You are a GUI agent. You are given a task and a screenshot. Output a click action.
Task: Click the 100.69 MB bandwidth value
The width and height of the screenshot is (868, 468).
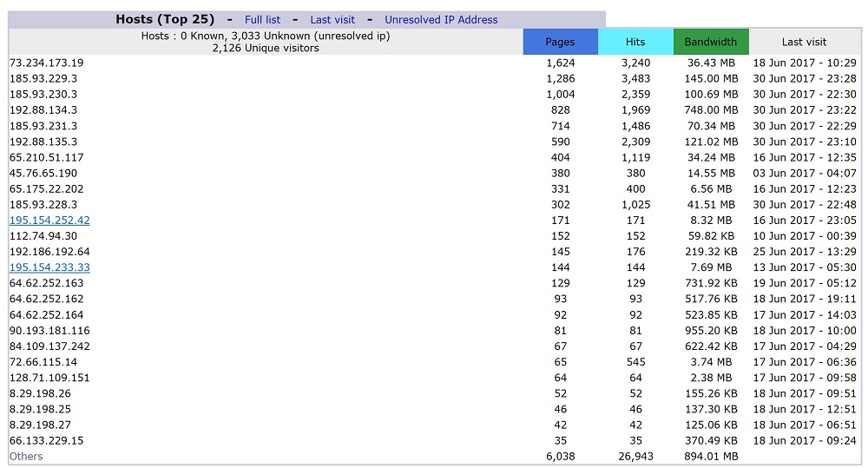pos(711,95)
